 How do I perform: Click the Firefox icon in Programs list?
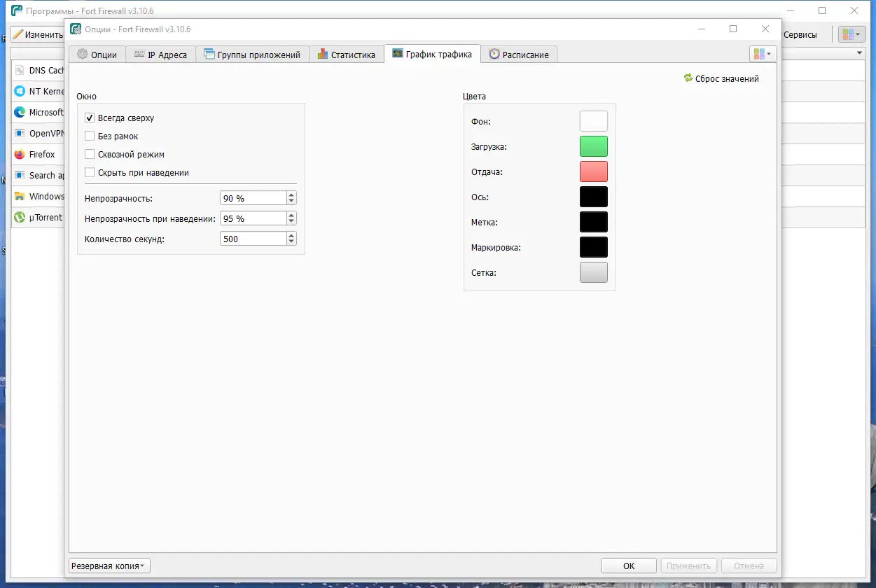coord(20,155)
